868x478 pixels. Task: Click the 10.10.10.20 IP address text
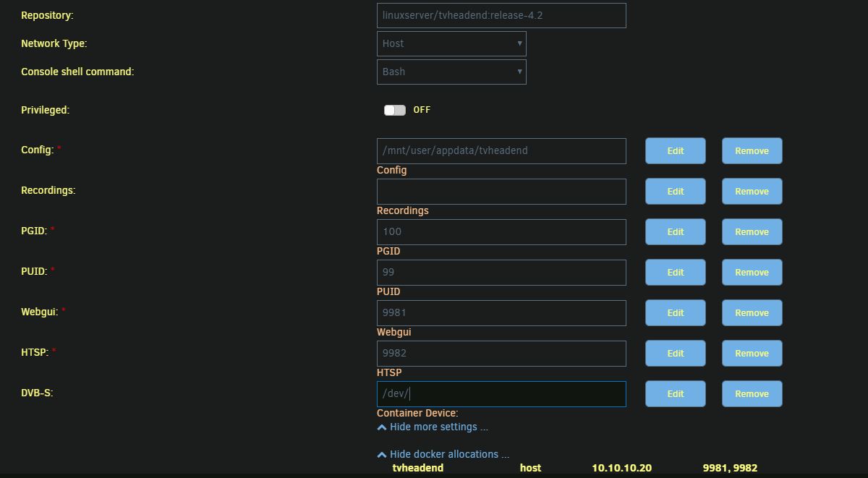pos(621,468)
